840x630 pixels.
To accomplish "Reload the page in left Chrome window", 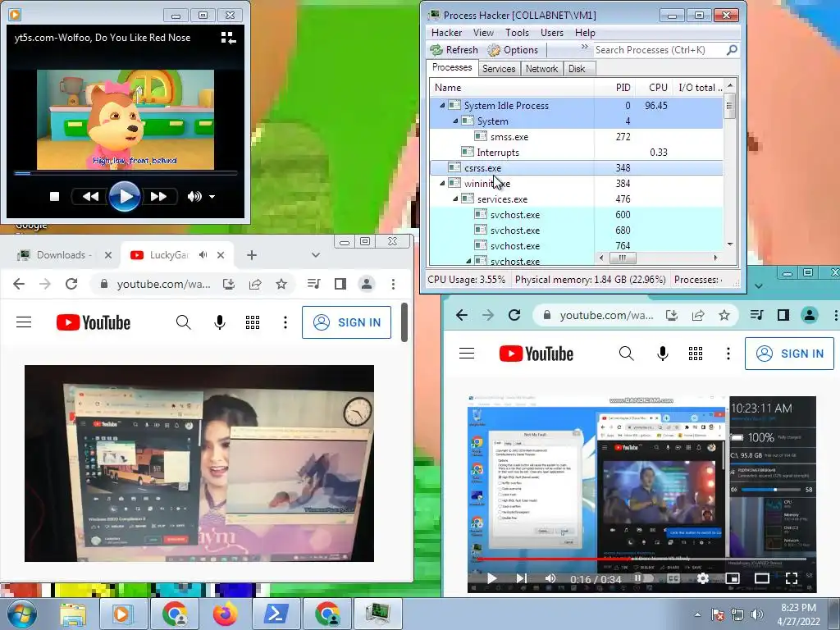I will point(71,284).
